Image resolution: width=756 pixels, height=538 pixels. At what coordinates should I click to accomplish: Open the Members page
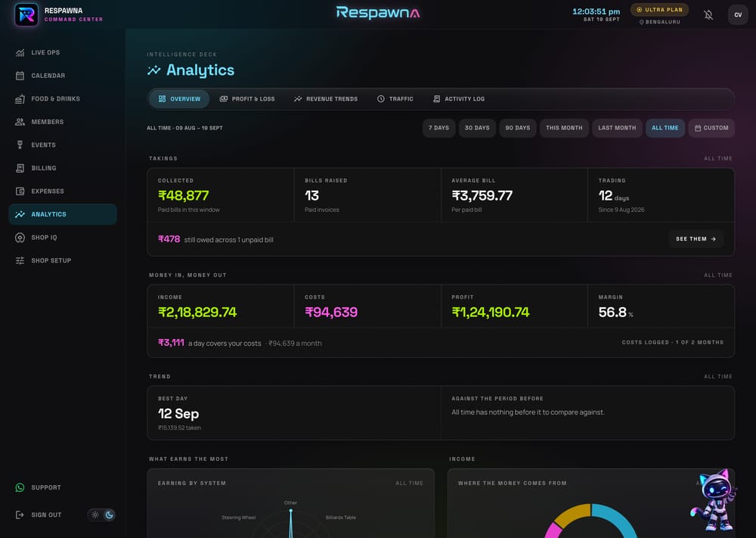click(x=63, y=122)
